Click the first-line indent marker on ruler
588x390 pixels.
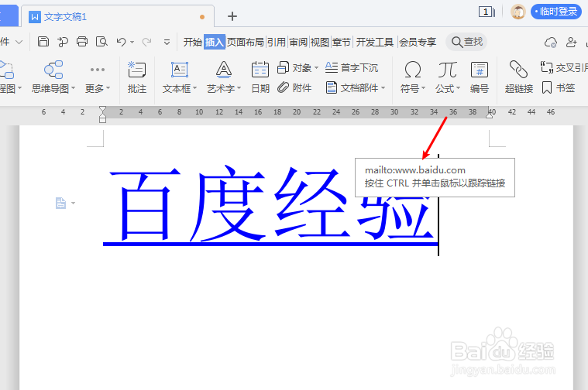[x=102, y=109]
